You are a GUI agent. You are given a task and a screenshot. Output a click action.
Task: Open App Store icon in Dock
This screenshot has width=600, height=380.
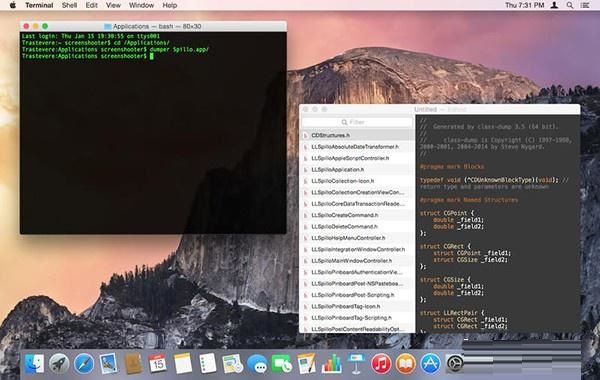[430, 363]
